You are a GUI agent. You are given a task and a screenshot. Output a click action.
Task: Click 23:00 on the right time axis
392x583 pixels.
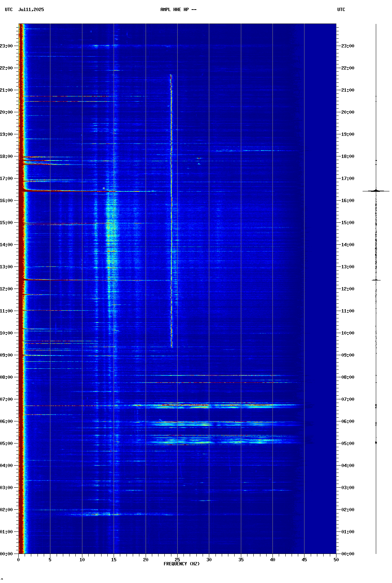pyautogui.click(x=348, y=46)
